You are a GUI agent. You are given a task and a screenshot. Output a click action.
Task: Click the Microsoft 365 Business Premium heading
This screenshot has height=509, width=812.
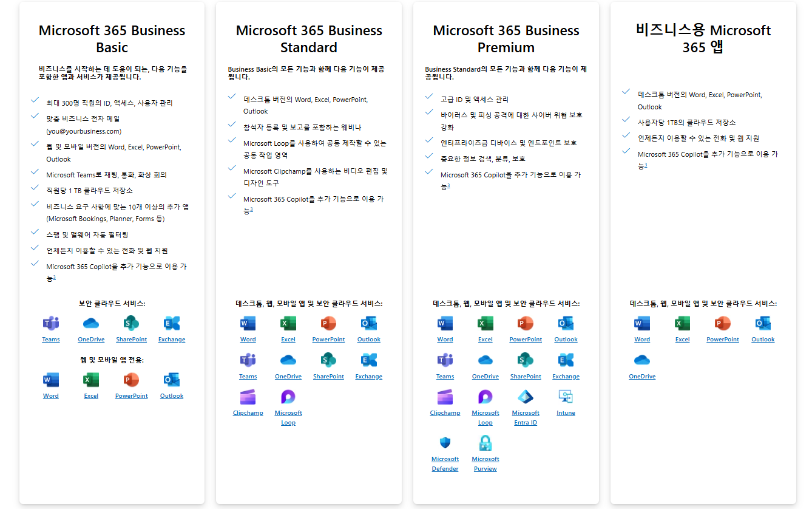(506, 39)
